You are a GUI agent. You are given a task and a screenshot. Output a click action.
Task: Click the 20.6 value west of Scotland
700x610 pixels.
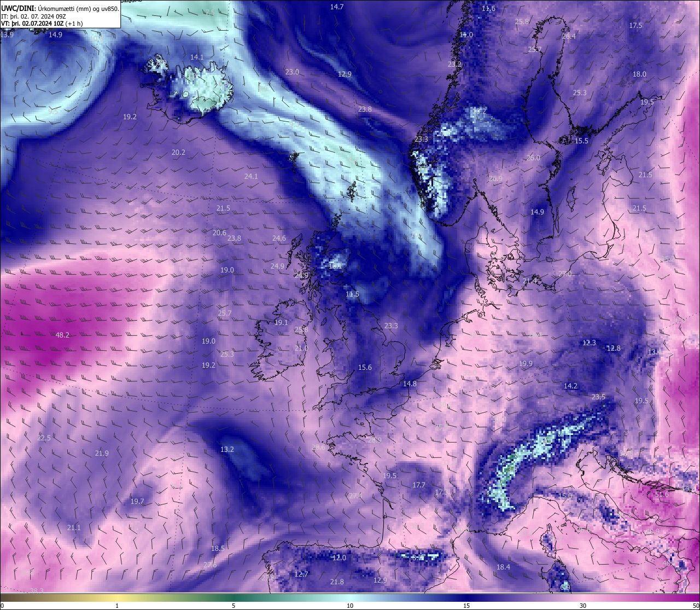pyautogui.click(x=219, y=233)
